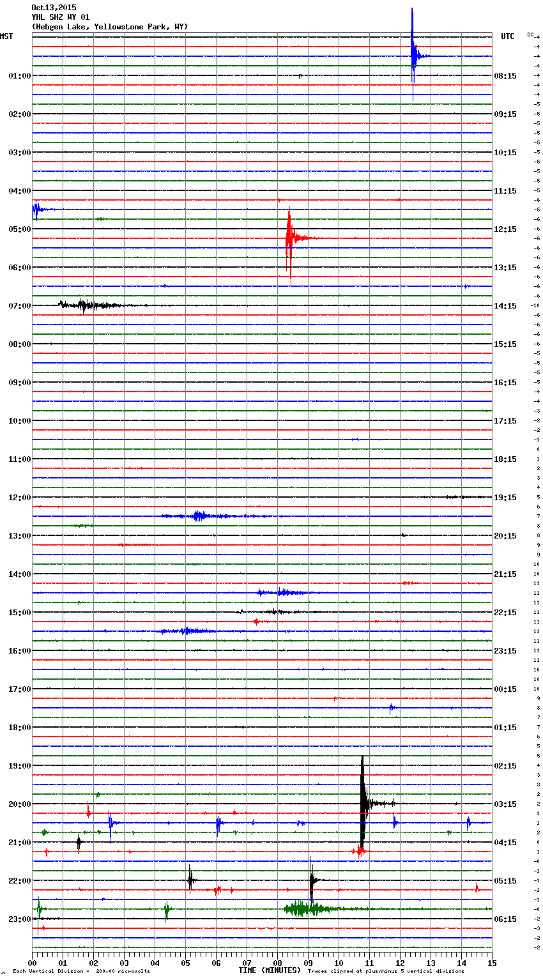Viewport: 543px width, 980px height.
Task: Click the red seismic burst at 05:15 MST trace
Action: (x=290, y=239)
